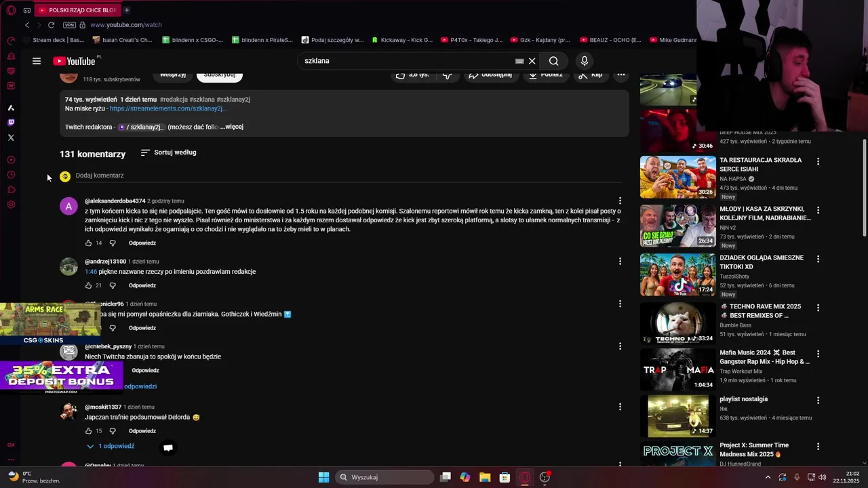Reply to aleksanderdoba4374 with Odpowiedz

point(142,243)
